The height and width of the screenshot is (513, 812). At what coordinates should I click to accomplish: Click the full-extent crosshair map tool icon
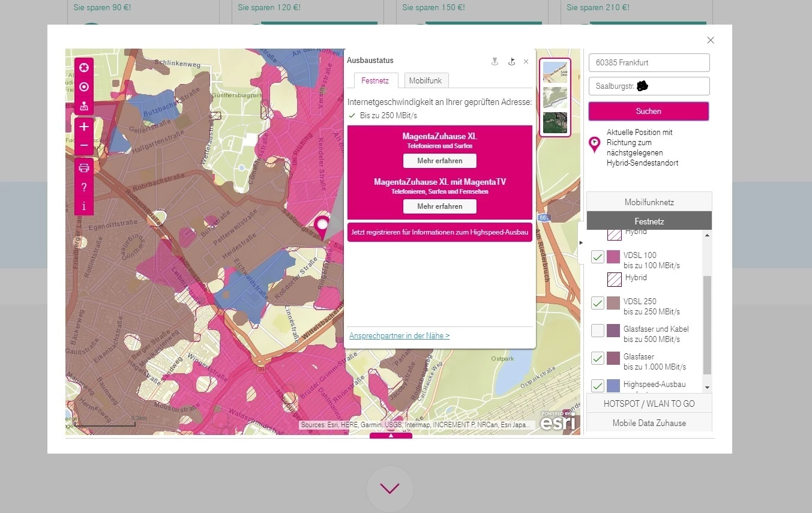(x=84, y=68)
